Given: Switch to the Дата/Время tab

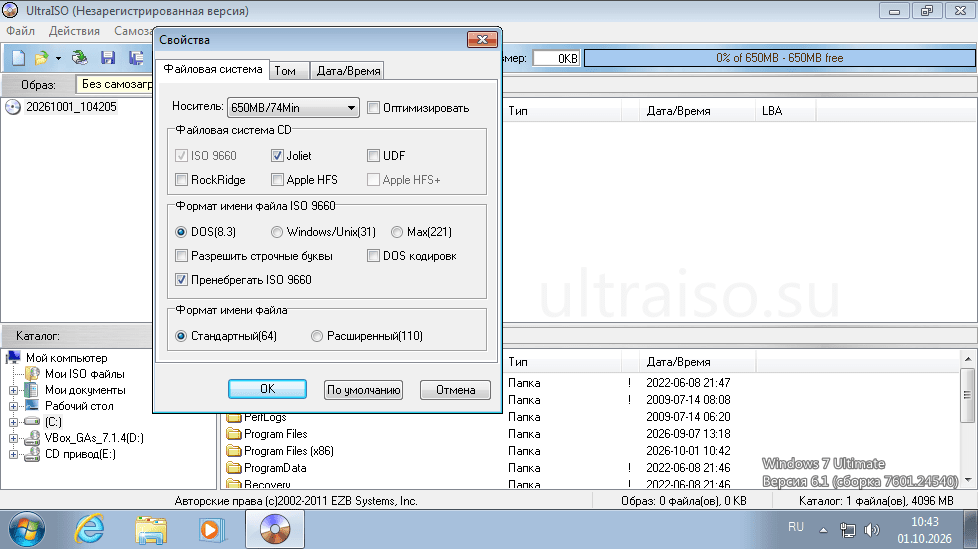Looking at the screenshot, I should (348, 71).
